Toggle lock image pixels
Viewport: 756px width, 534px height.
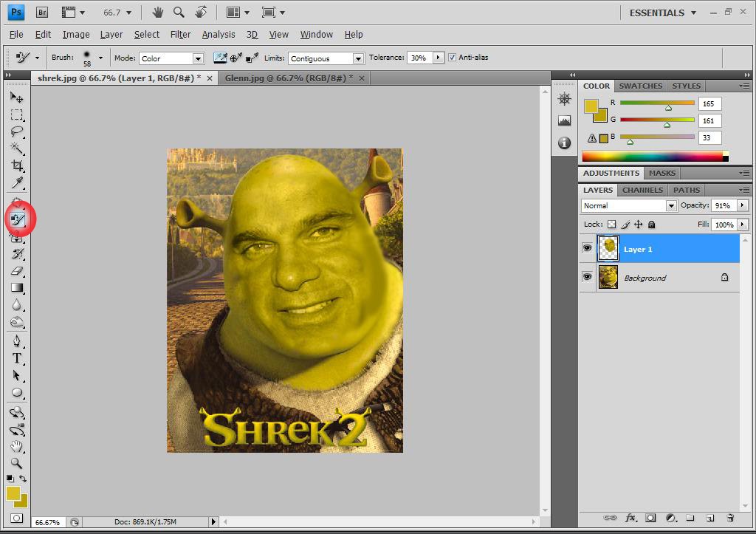pos(625,225)
